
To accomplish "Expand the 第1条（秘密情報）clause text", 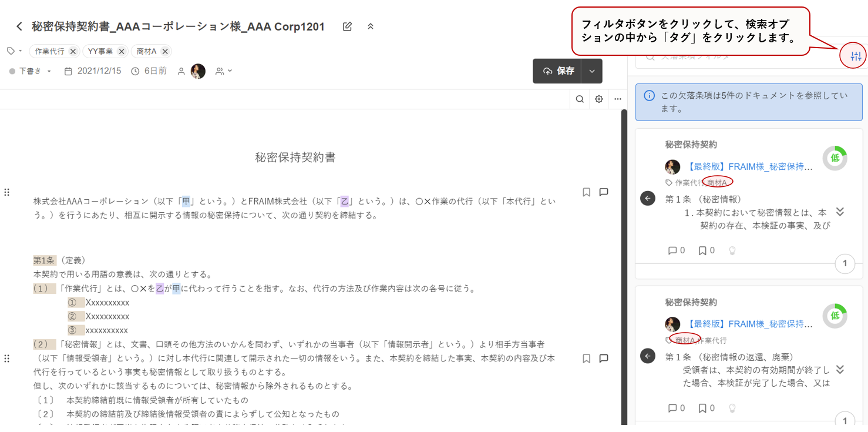I will pyautogui.click(x=840, y=212).
